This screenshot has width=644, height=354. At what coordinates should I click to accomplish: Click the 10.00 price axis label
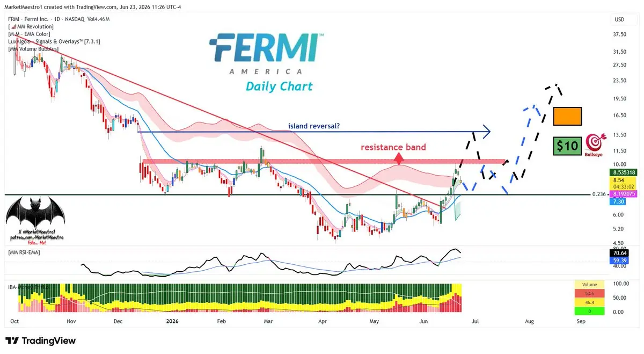[620, 165]
